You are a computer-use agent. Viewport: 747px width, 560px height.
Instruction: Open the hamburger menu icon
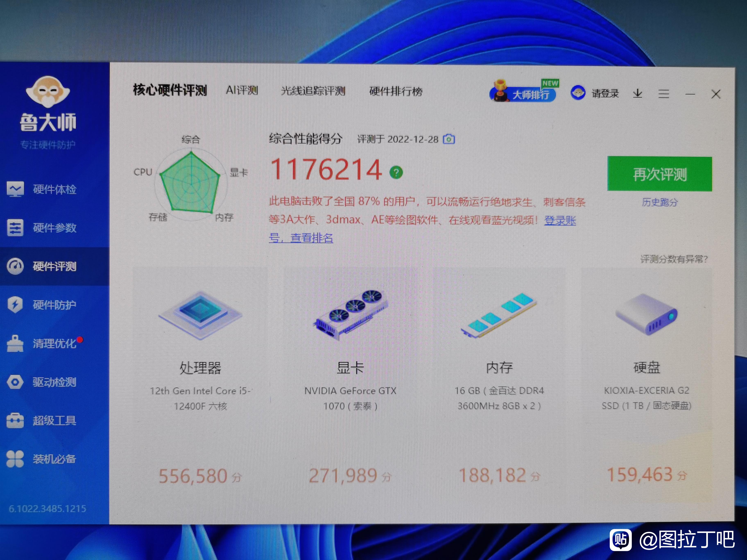pos(664,94)
